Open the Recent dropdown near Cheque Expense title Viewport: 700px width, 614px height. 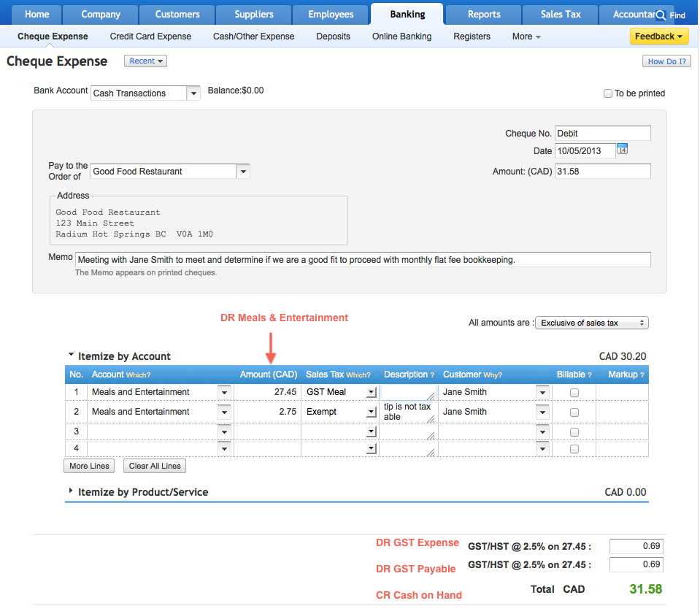pos(145,61)
